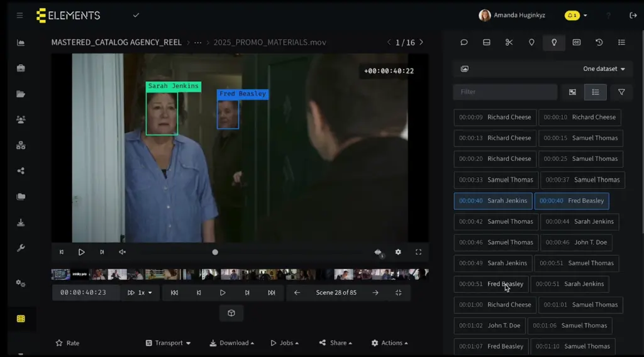Expand the One dataset dropdown
The width and height of the screenshot is (644, 357).
point(604,69)
